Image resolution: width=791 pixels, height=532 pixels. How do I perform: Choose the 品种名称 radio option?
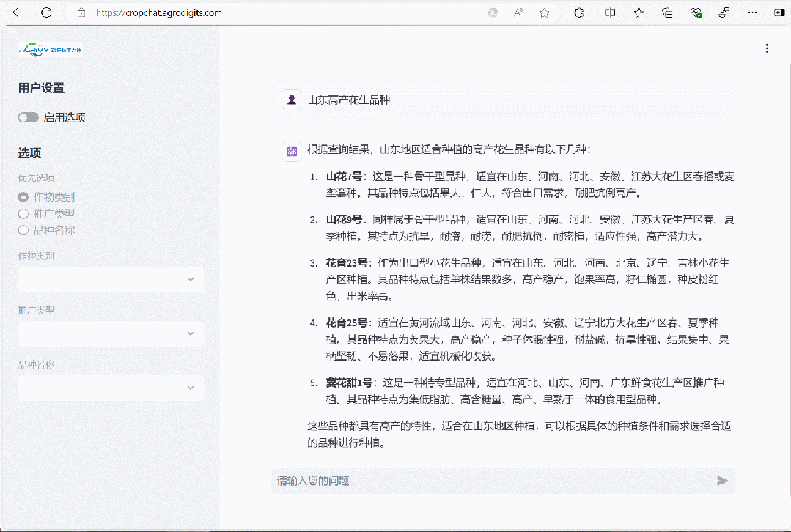tap(23, 230)
